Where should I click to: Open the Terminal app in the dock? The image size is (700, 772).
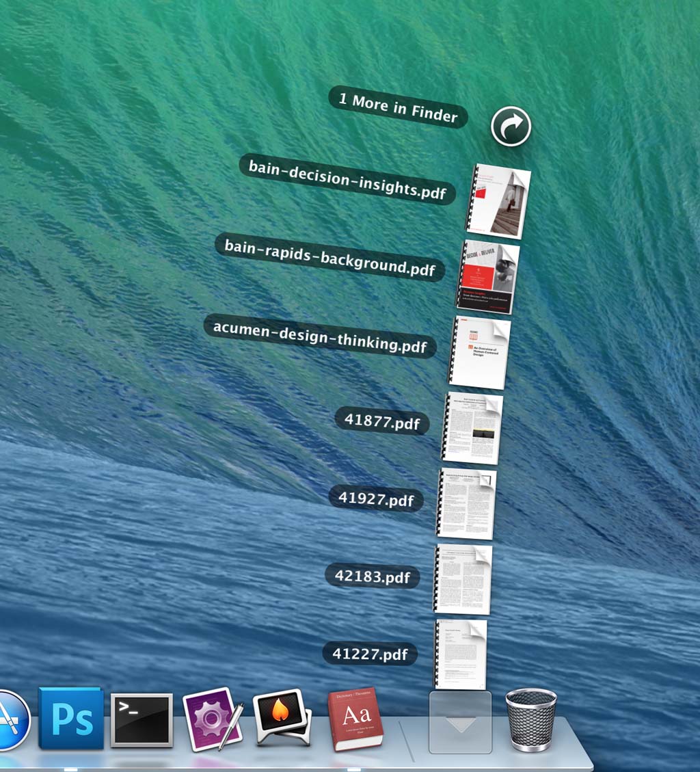(142, 719)
